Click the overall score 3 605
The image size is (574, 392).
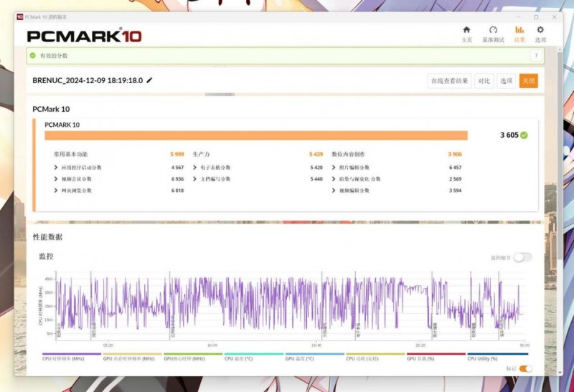(x=509, y=135)
